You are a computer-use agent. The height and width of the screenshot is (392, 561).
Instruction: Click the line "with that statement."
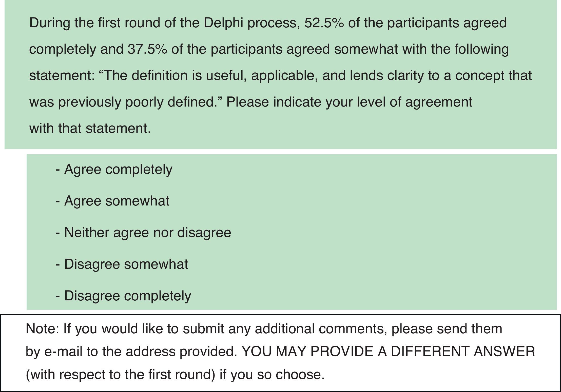[x=90, y=128]
